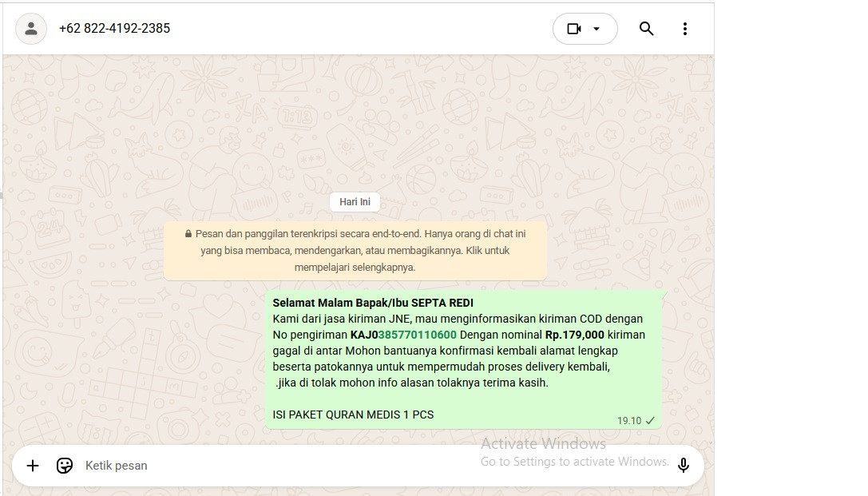Click the 19.10 message timestamp
The height and width of the screenshot is (496, 868).
click(x=629, y=421)
